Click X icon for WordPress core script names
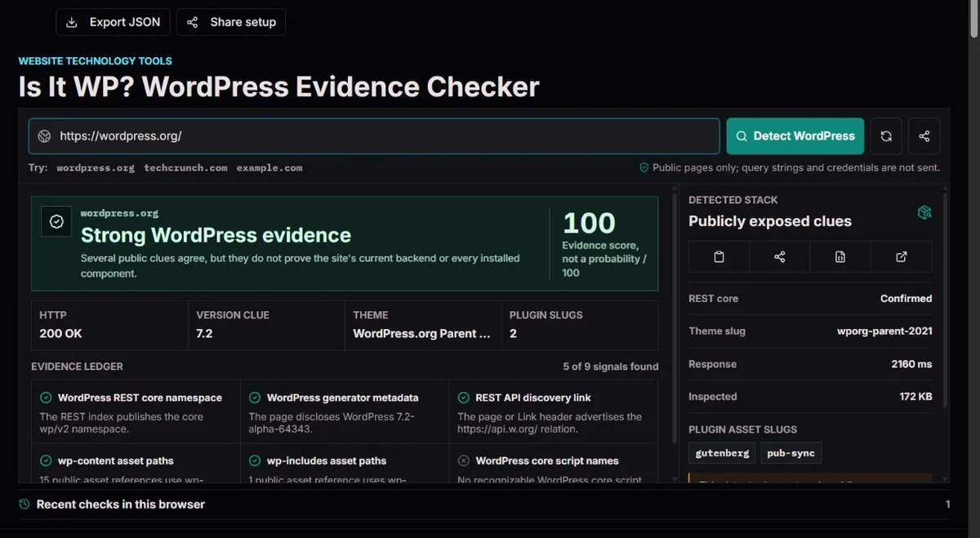This screenshot has height=538, width=980. [x=464, y=460]
